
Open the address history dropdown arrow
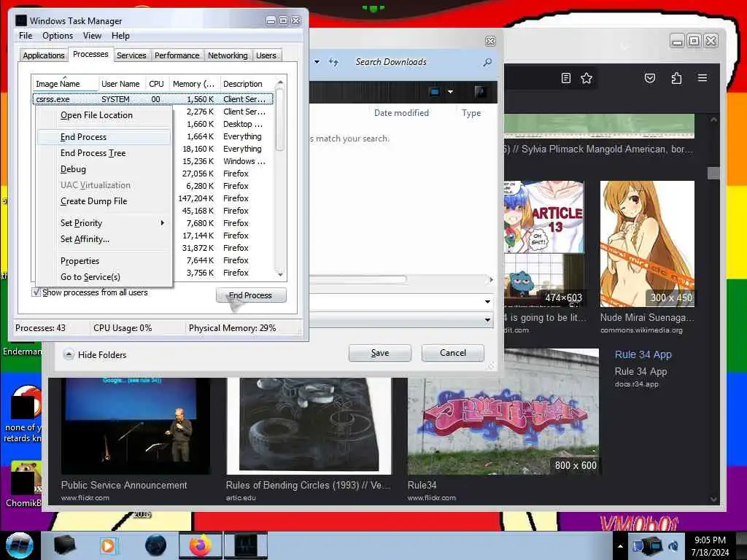coord(317,62)
